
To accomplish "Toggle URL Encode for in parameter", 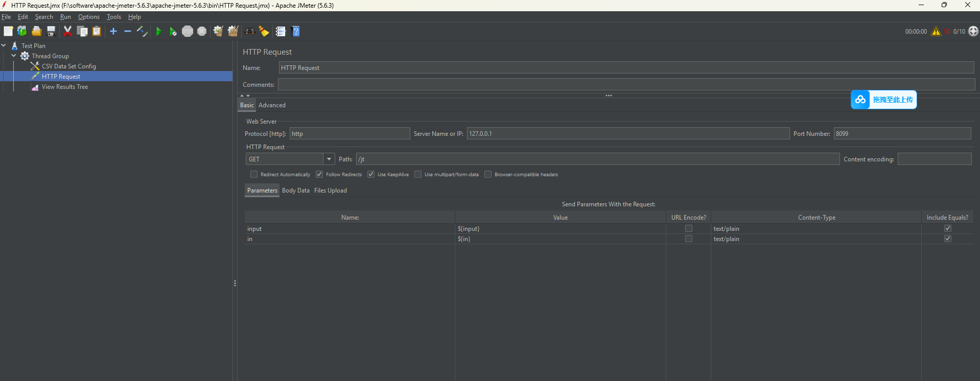I will 689,239.
